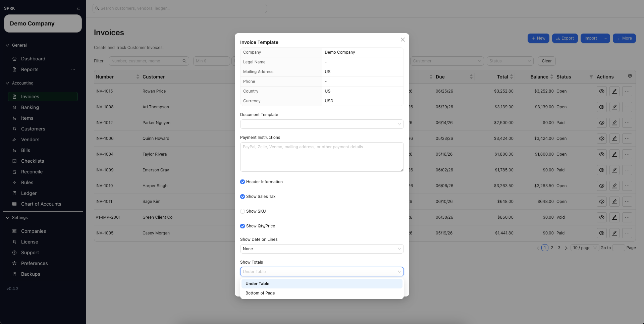Click the Min $ filter field
Image resolution: width=644 pixels, height=324 pixels.
tap(211, 61)
